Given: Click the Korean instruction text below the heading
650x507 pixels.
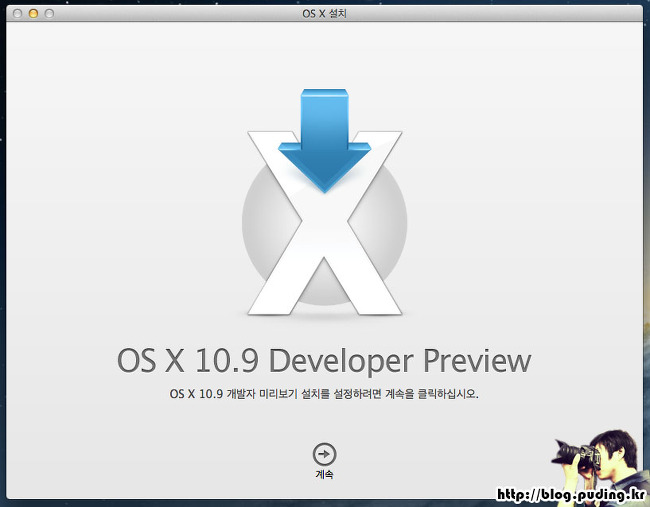Looking at the screenshot, I should (x=324, y=394).
